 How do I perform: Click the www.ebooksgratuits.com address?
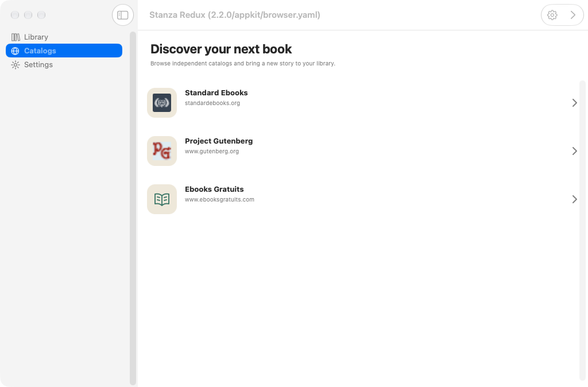pos(219,199)
